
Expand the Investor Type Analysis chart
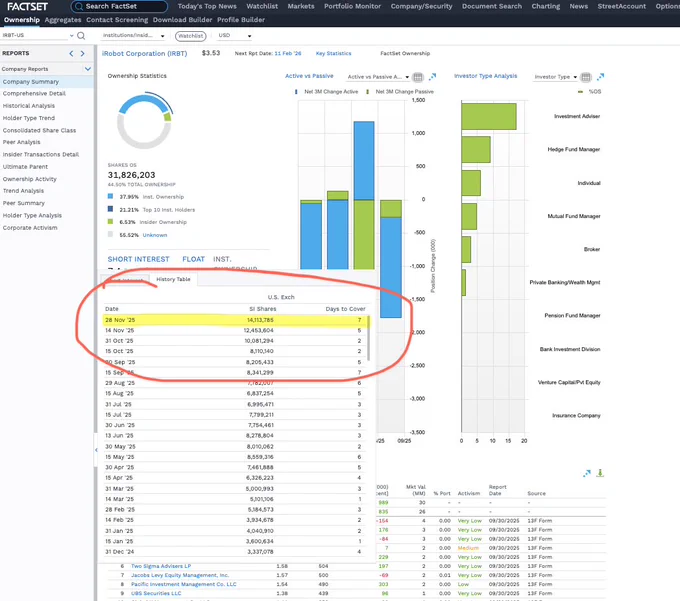[x=600, y=77]
